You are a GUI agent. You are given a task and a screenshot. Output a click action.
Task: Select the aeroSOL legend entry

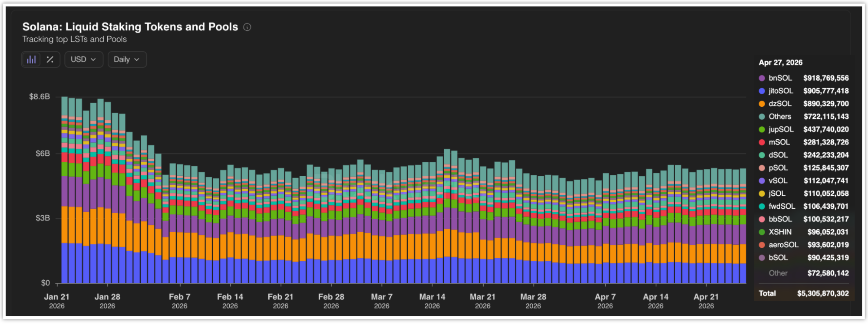pos(783,245)
